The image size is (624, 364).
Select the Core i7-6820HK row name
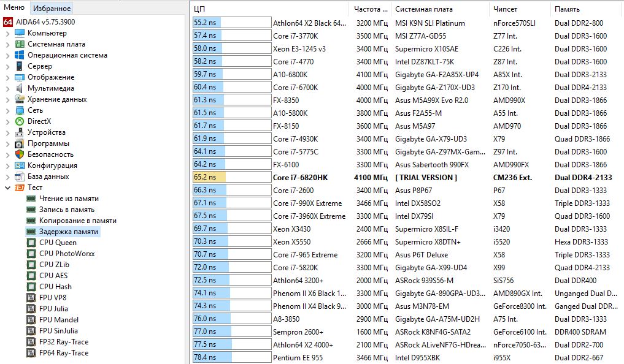[301, 178]
